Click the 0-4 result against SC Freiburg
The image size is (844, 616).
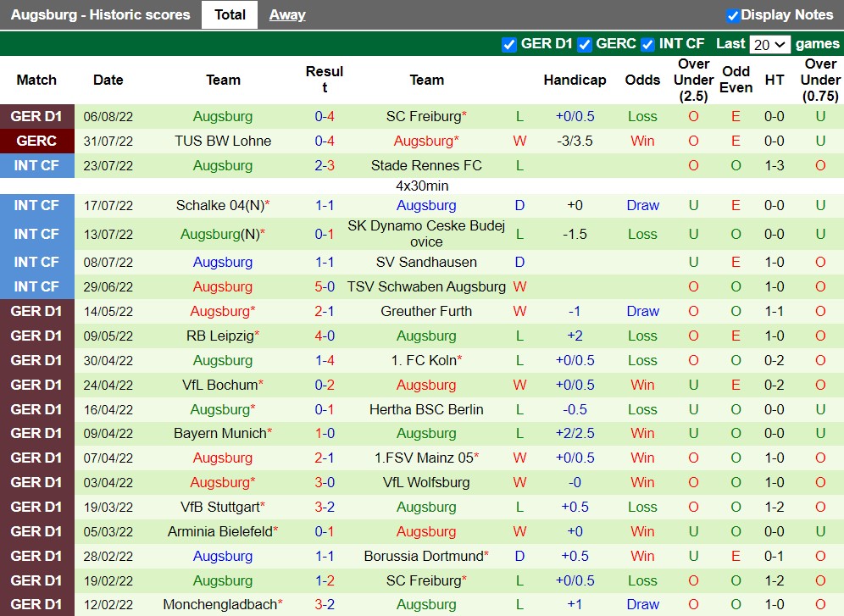pyautogui.click(x=325, y=116)
